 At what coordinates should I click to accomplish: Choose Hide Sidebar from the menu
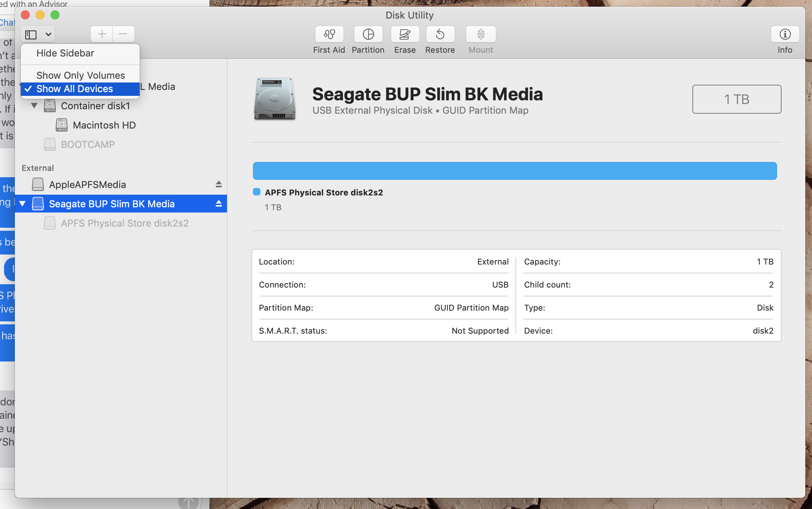(65, 53)
